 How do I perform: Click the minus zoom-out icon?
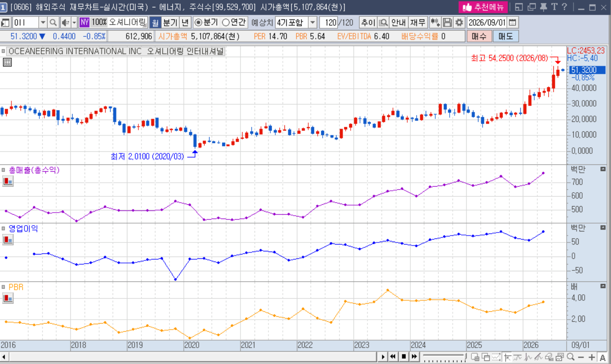(x=581, y=357)
